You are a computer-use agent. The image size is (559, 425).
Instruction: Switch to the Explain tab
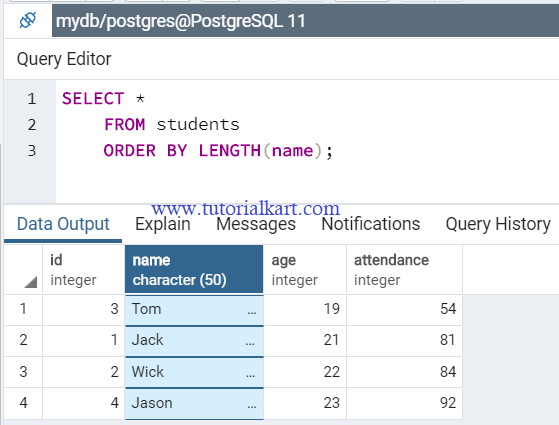(x=163, y=224)
